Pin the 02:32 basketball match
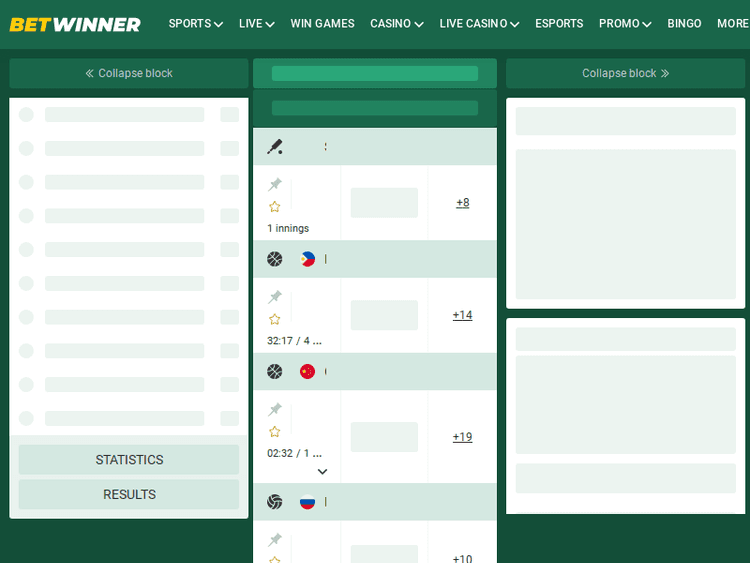 [275, 409]
